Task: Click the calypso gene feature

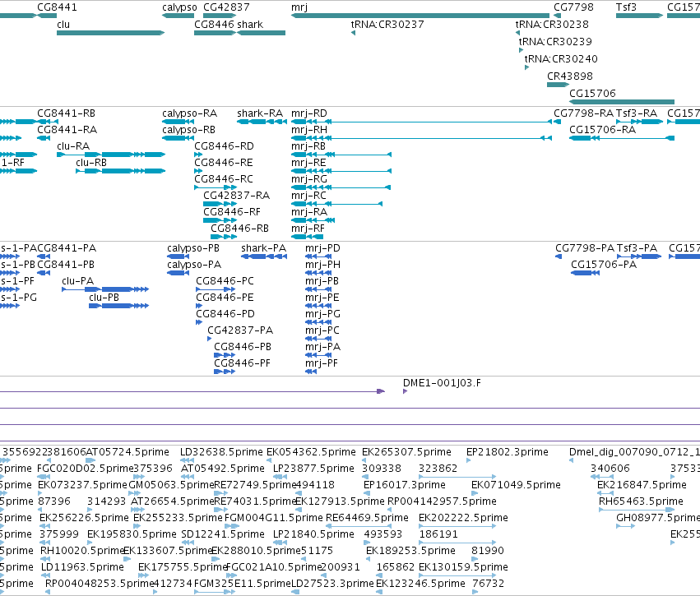Action: (x=178, y=16)
